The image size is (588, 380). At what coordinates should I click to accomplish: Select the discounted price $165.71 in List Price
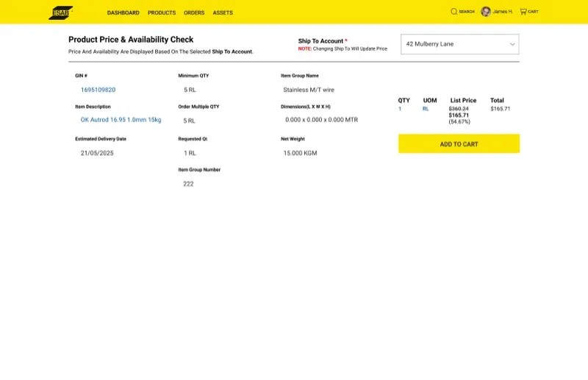coord(459,115)
